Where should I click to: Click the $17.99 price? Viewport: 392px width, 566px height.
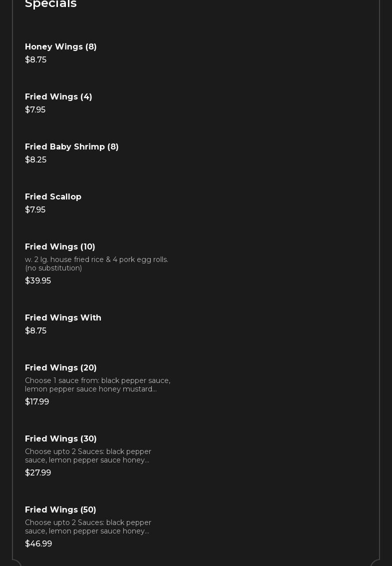tap(37, 402)
